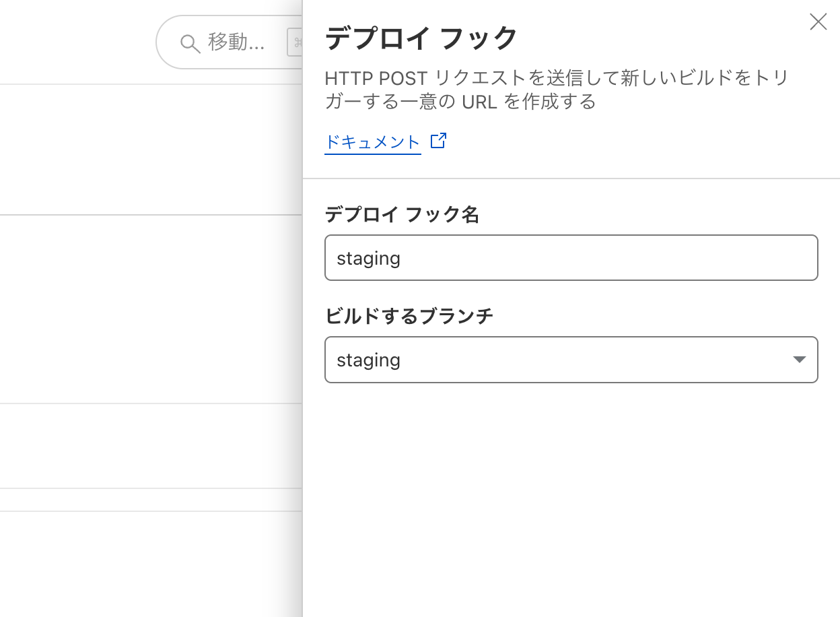Select the staging value shown in the branch combo box
The image size is (840, 617).
(x=368, y=360)
